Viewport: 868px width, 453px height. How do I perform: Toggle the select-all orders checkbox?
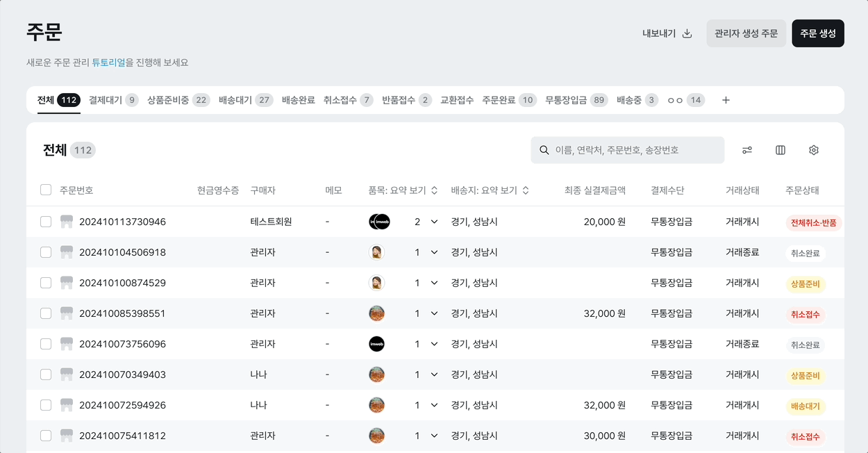(x=46, y=190)
